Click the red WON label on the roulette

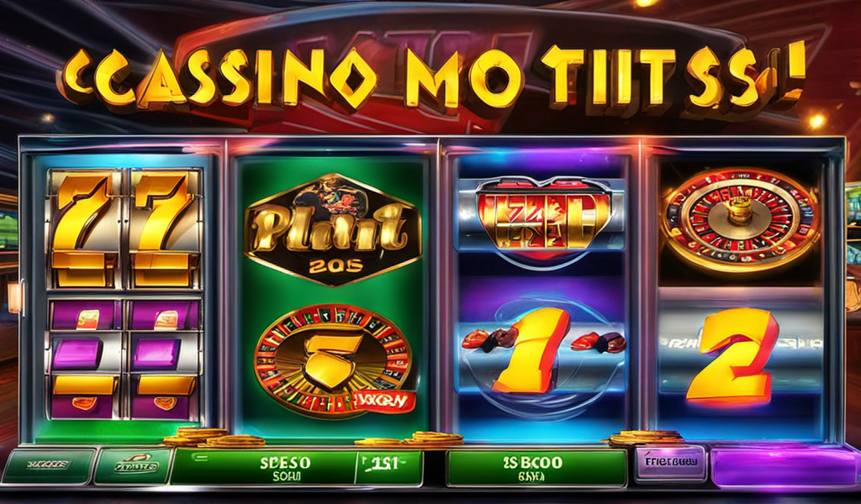click(383, 402)
